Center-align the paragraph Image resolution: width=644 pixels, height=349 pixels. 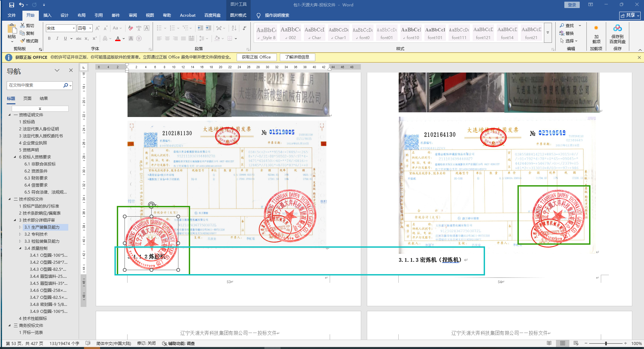pos(167,38)
